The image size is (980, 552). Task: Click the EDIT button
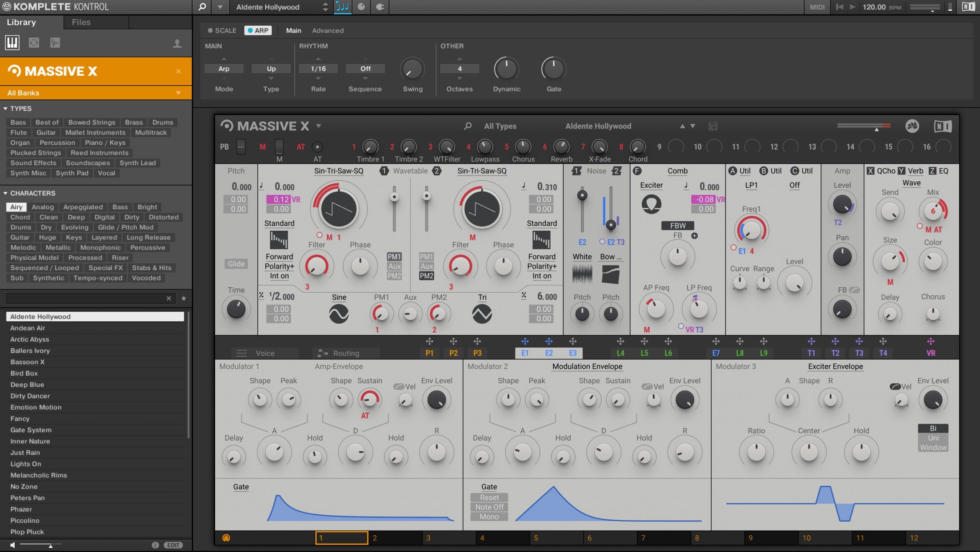[173, 545]
